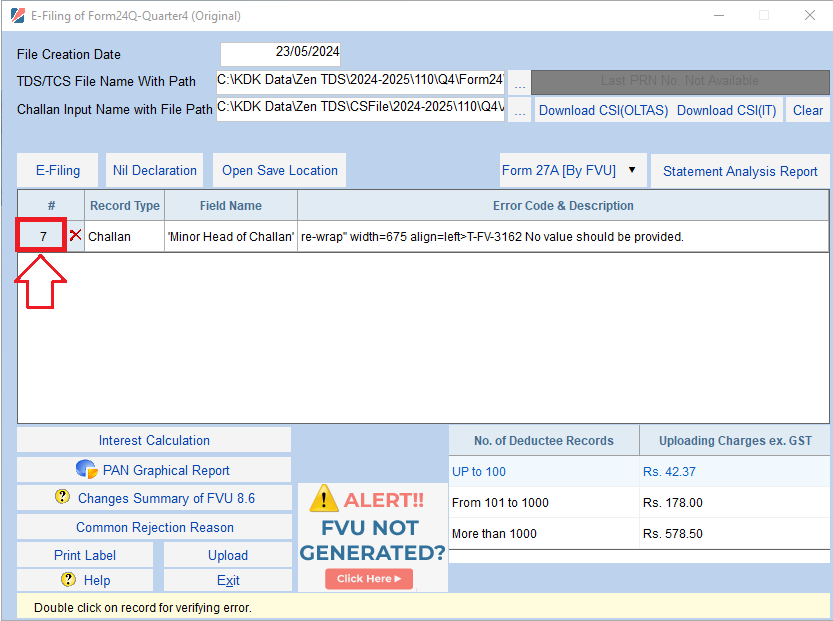Click the yellow alert warning triangle icon
The width and height of the screenshot is (833, 621).
(x=324, y=499)
